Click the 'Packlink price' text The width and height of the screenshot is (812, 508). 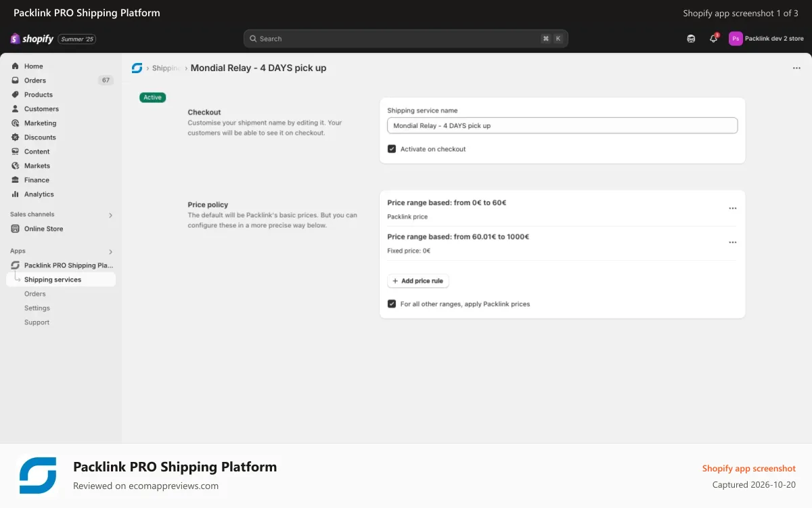[407, 217]
